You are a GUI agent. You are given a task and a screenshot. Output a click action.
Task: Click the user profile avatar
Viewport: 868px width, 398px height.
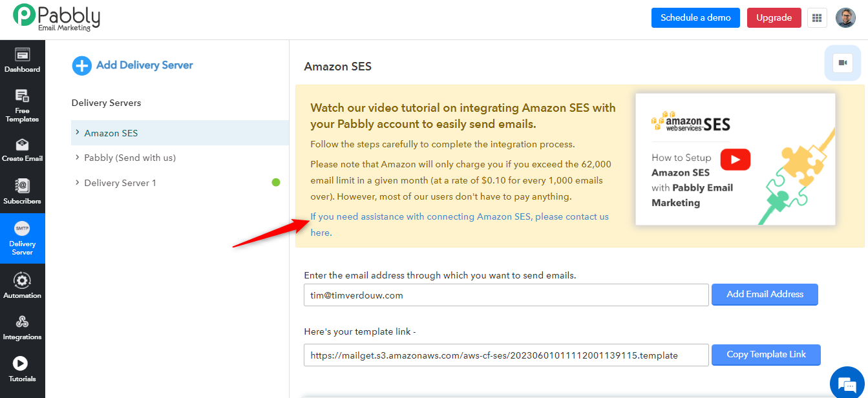[x=845, y=18]
